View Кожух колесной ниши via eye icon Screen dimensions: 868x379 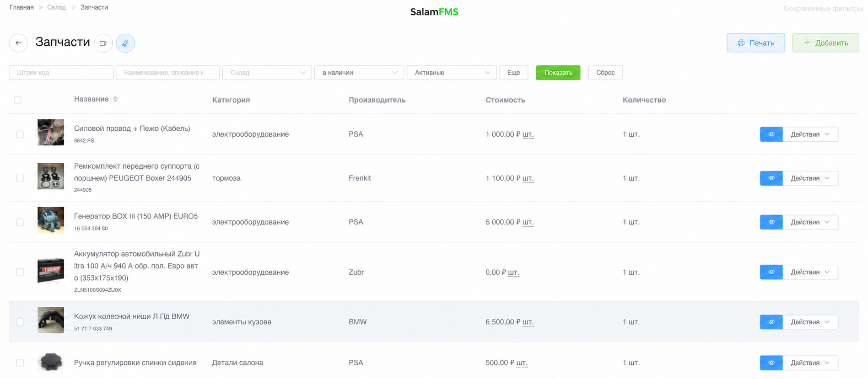coord(771,322)
